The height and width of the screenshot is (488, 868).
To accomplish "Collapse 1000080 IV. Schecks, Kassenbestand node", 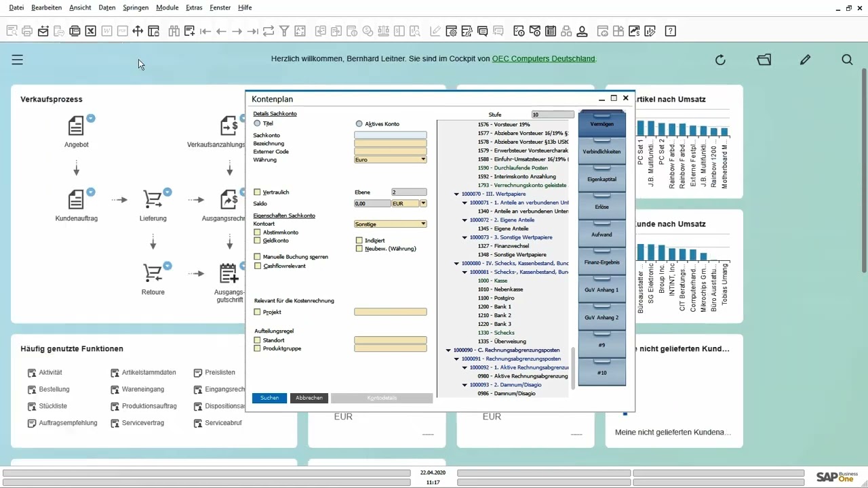I will [456, 264].
